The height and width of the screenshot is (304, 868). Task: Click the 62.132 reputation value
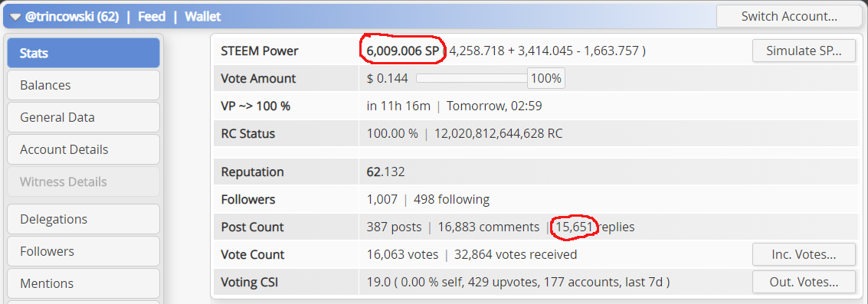[386, 172]
